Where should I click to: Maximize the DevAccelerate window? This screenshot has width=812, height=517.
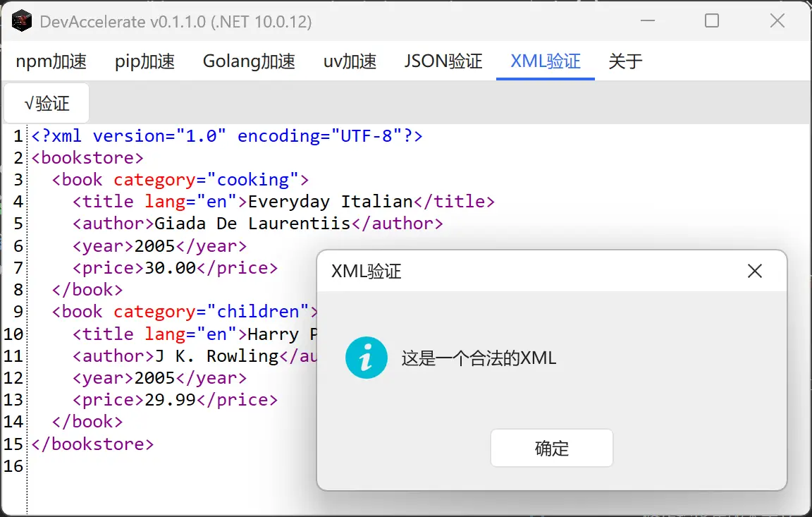pyautogui.click(x=712, y=20)
